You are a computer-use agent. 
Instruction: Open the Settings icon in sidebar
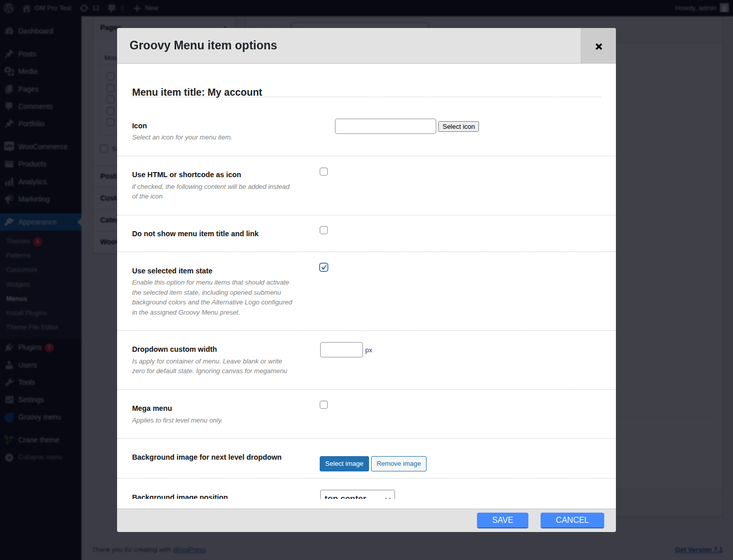tap(9, 400)
